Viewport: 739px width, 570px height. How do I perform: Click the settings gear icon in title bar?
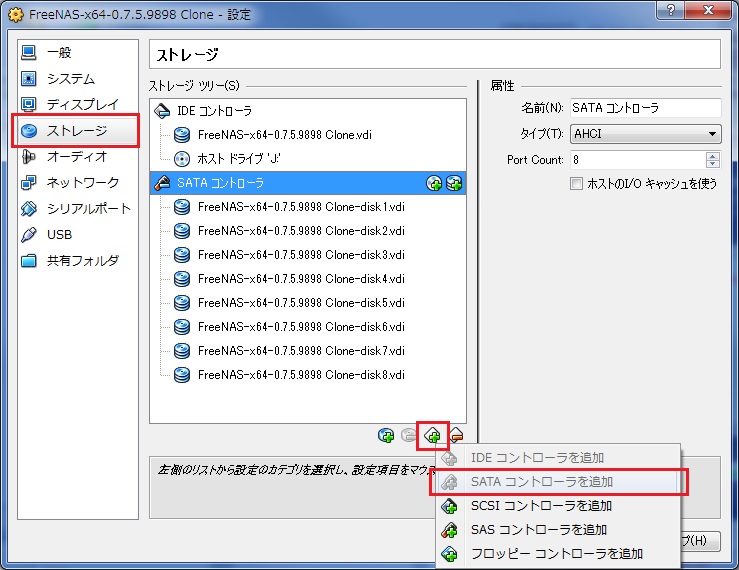16,15
